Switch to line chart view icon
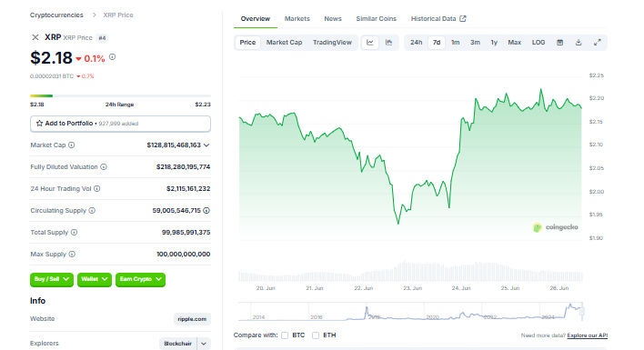 370,42
